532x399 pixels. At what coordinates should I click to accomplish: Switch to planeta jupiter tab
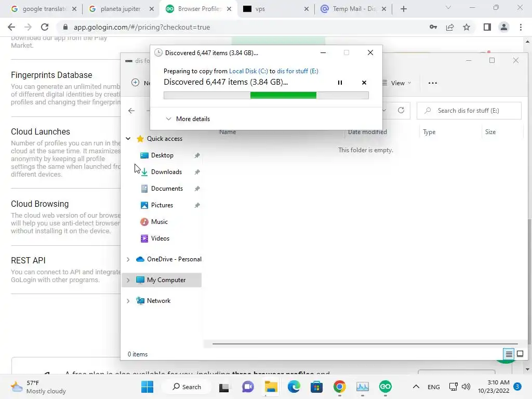click(121, 9)
